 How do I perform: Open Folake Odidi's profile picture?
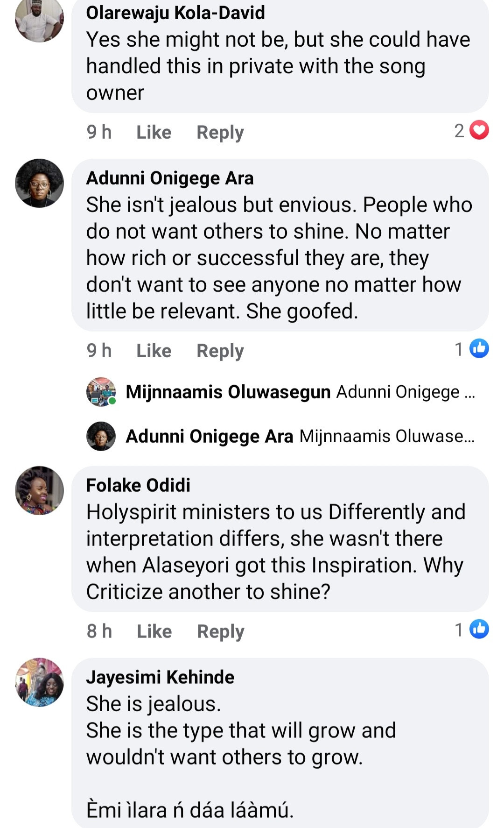(x=39, y=490)
